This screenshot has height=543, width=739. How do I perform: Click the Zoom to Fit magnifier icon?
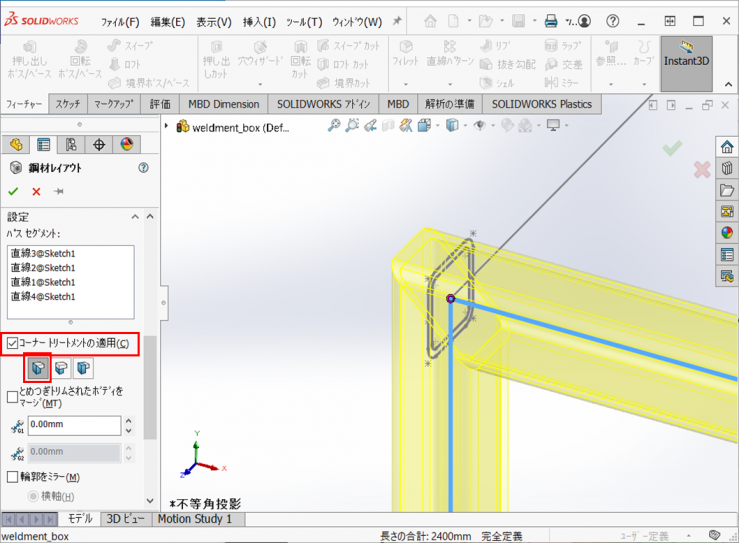coord(335,125)
